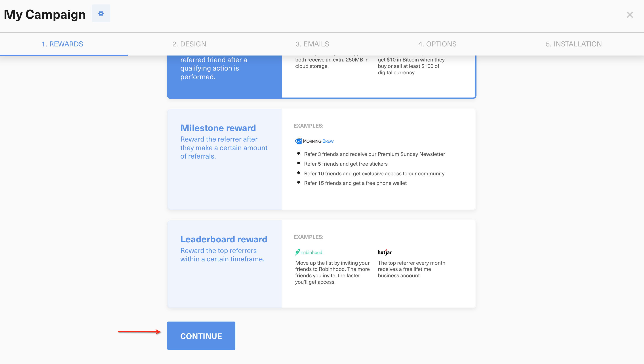Click the Robinhood example description text
This screenshot has height=364, width=644.
coord(332,272)
